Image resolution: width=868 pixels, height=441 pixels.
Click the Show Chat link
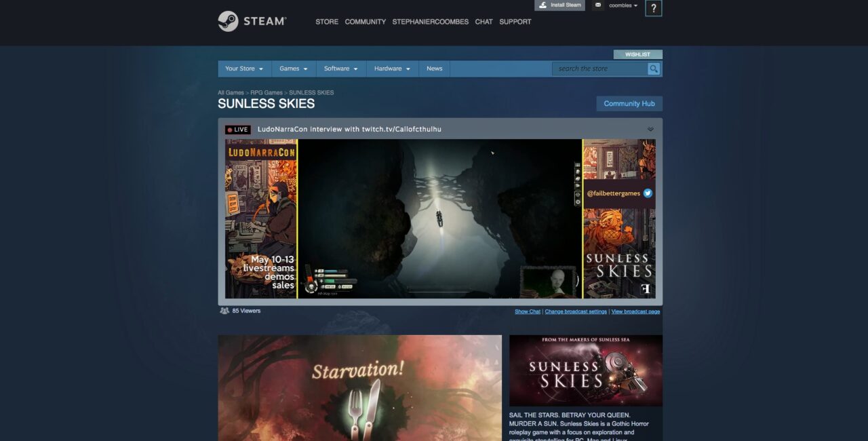(527, 311)
